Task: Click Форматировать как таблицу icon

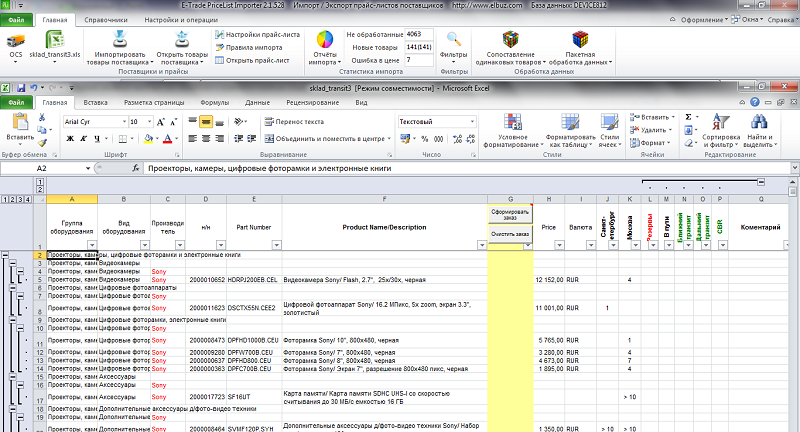Action: tap(570, 122)
